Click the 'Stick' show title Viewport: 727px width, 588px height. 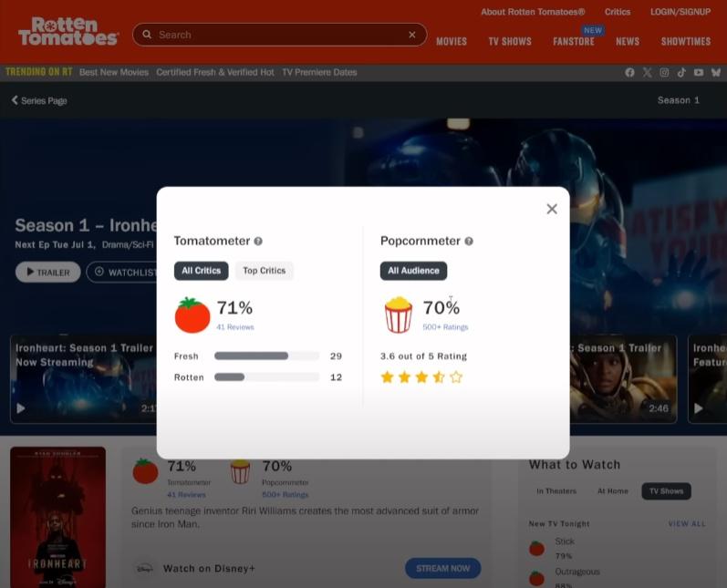[x=565, y=542]
